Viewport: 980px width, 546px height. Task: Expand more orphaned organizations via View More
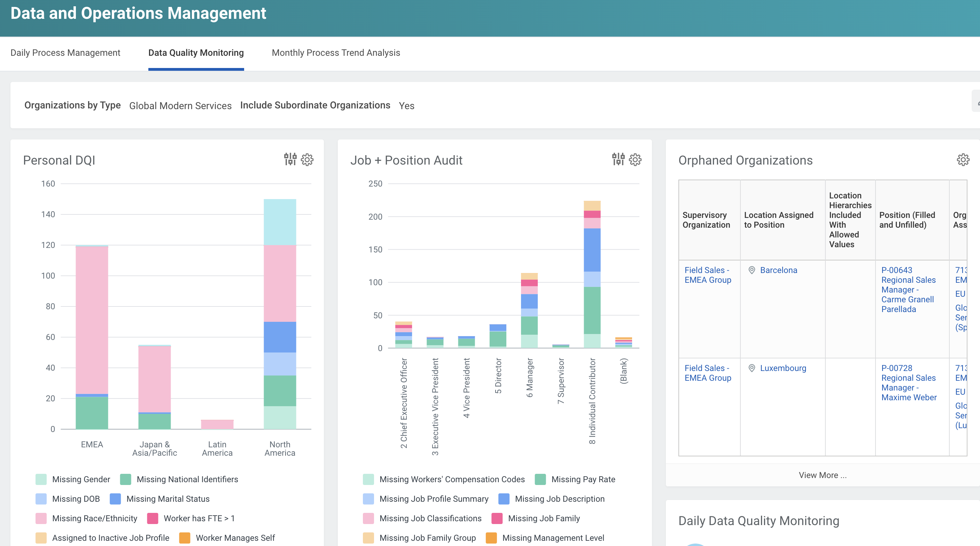click(x=823, y=475)
